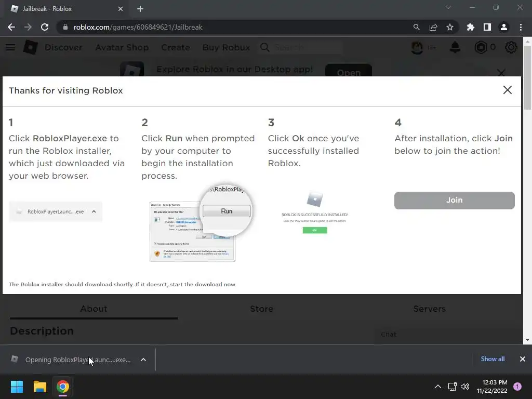The height and width of the screenshot is (399, 532).
Task: Open the Discover menu item
Action: coord(63,47)
